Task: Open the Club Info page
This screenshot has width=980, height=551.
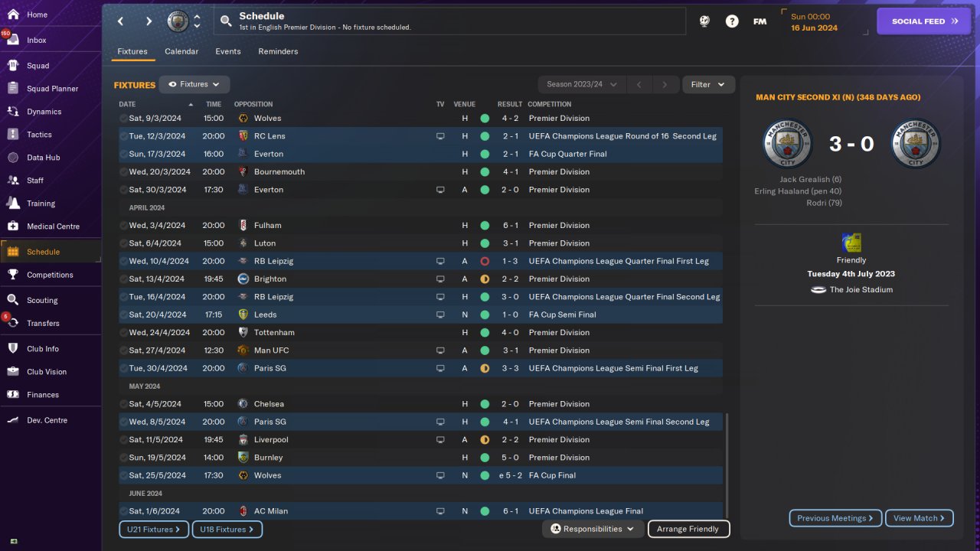Action: coord(43,349)
